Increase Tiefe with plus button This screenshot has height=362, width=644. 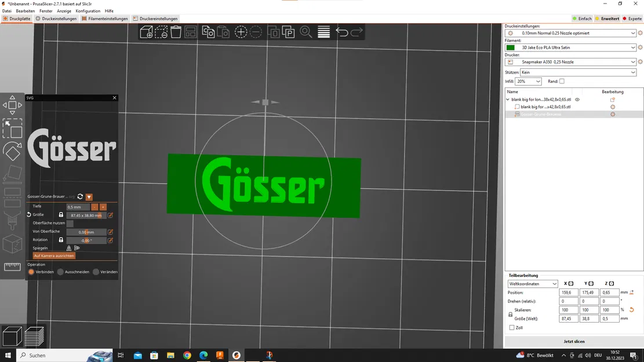point(103,207)
